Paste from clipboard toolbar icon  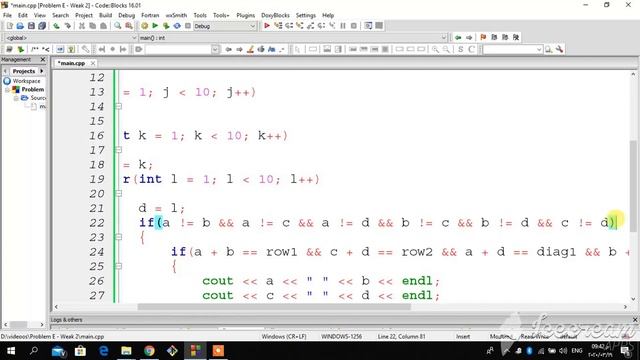tap(103, 26)
